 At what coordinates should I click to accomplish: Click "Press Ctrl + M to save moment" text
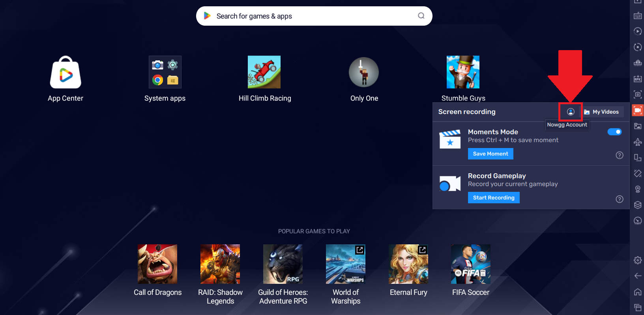tap(513, 140)
